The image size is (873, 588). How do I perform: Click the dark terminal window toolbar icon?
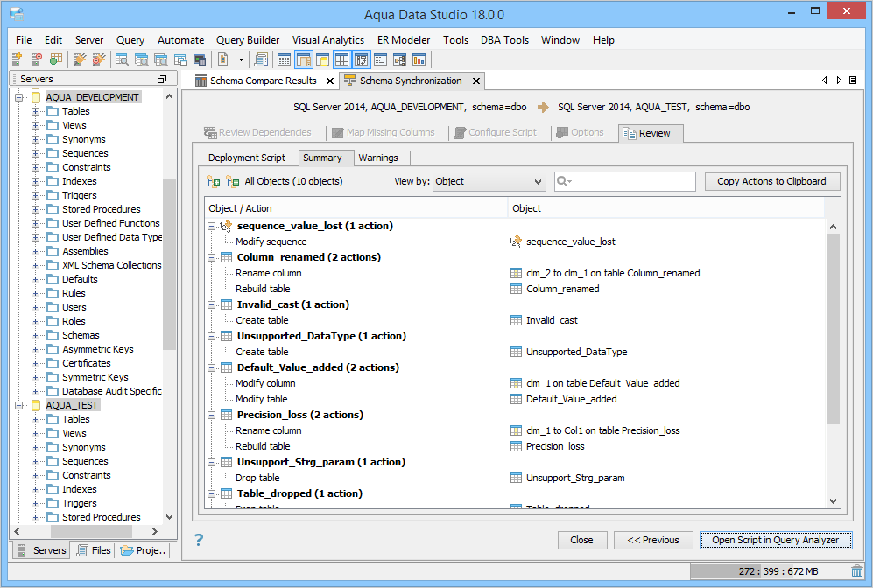200,59
